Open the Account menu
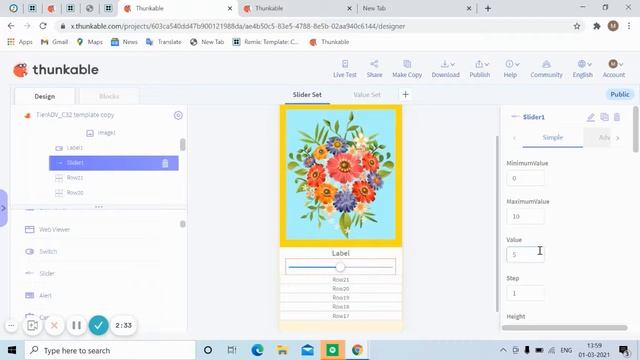The width and height of the screenshot is (640, 360). pos(613,69)
